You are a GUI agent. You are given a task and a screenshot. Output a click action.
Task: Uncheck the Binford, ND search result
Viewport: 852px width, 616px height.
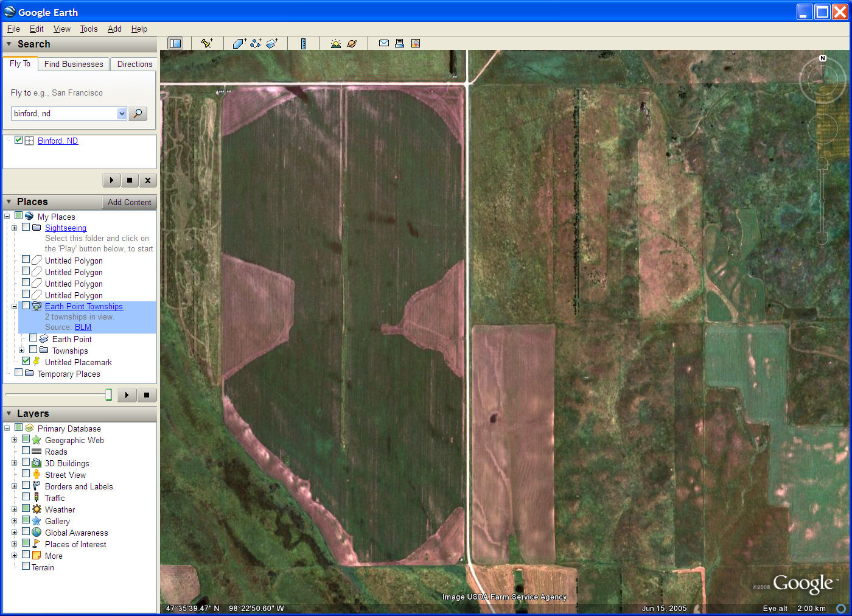19,140
